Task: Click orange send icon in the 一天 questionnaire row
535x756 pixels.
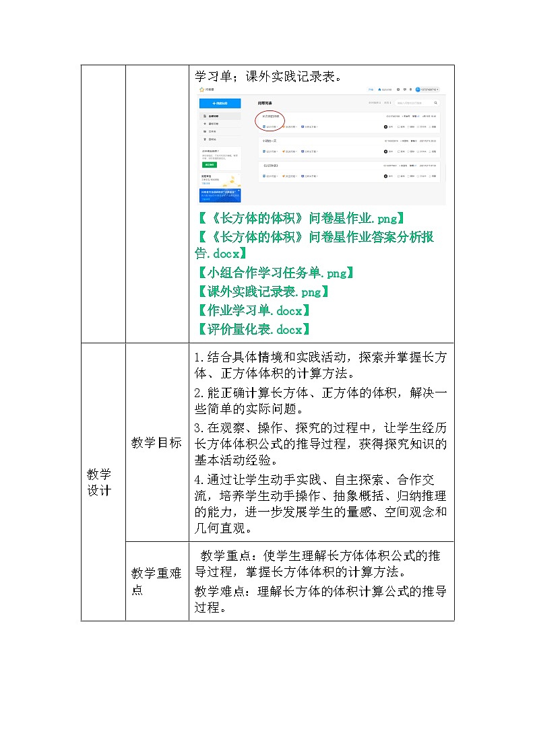Action: 284,151
